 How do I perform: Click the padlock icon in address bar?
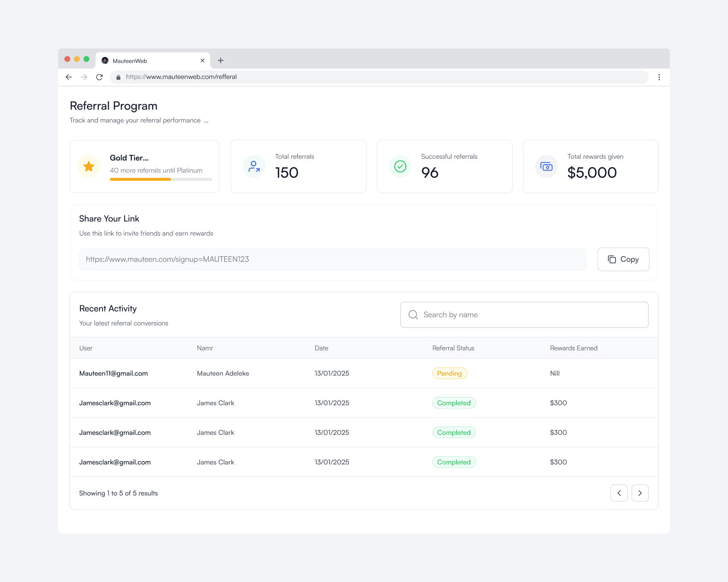tap(119, 77)
